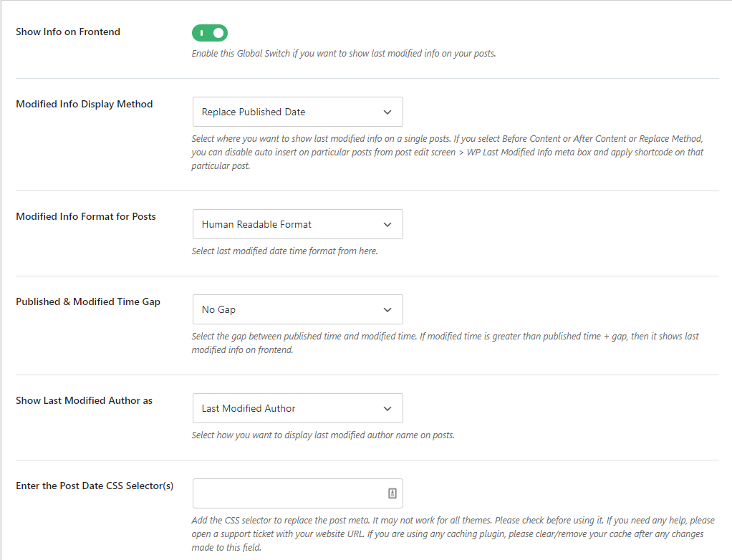This screenshot has width=732, height=560.
Task: Toggle the Show Info on Frontend switch
Action: pyautogui.click(x=210, y=33)
